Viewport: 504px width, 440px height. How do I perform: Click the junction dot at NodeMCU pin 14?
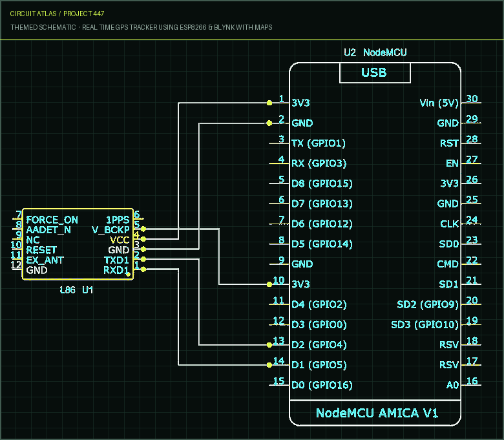[x=269, y=365]
